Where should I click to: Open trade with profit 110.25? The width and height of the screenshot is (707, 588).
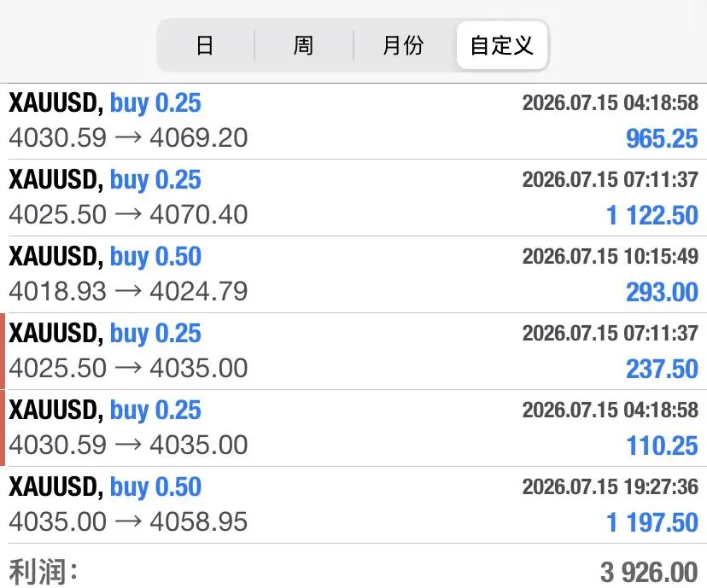(x=353, y=428)
